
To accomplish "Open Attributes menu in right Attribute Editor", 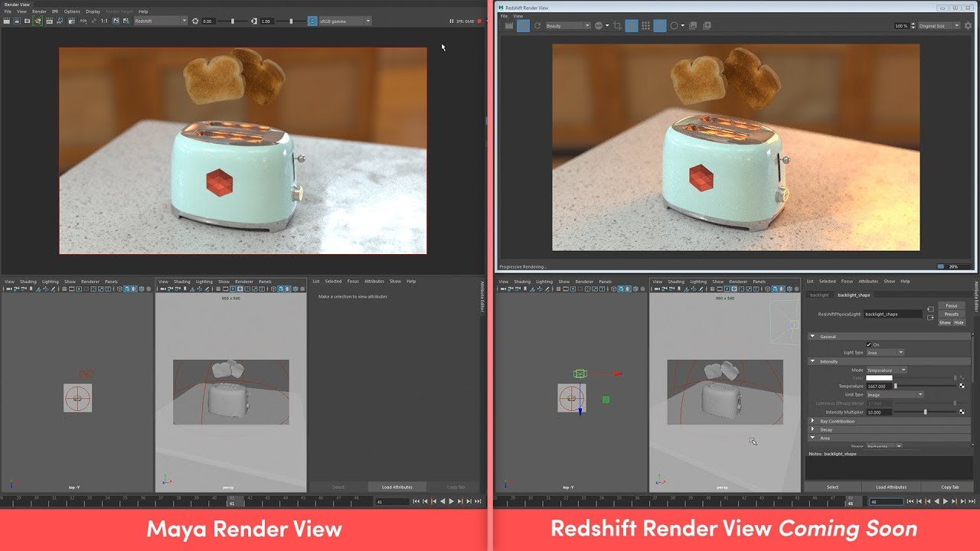I will coord(868,281).
